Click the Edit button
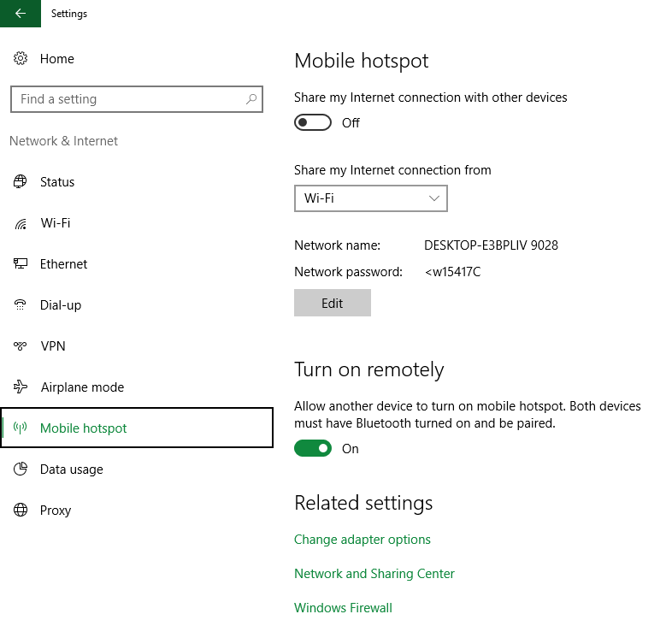The height and width of the screenshot is (620, 672). pyautogui.click(x=332, y=303)
